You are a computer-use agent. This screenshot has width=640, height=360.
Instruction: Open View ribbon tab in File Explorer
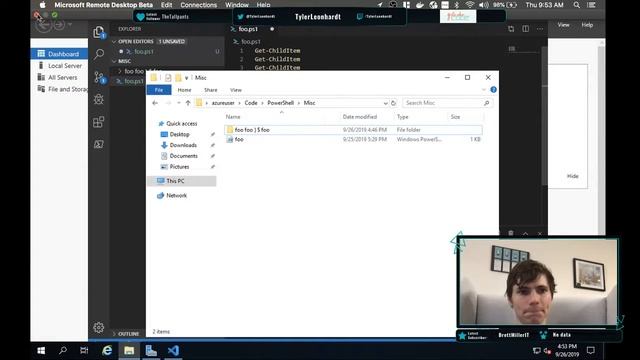click(x=236, y=90)
